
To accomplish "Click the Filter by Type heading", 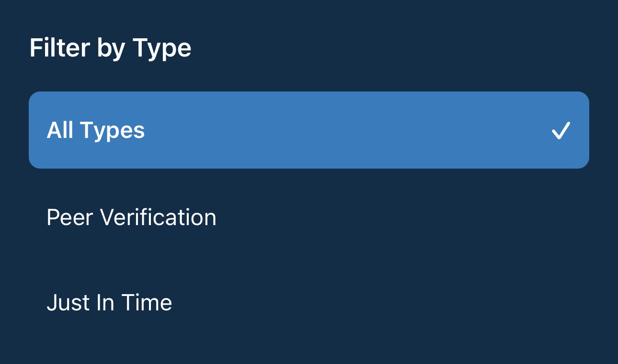I will click(110, 48).
